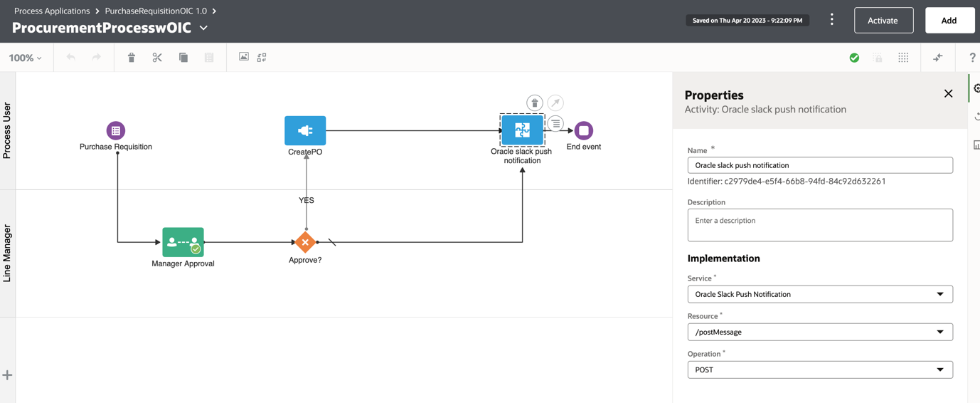Expand the Resource /postMessage dropdown
980x403 pixels.
coord(820,332)
